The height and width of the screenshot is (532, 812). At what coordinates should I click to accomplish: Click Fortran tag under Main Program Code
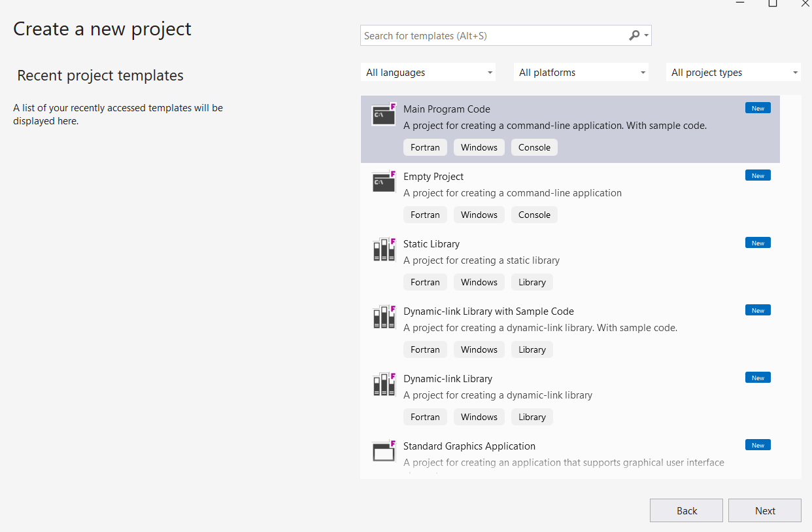pyautogui.click(x=425, y=147)
